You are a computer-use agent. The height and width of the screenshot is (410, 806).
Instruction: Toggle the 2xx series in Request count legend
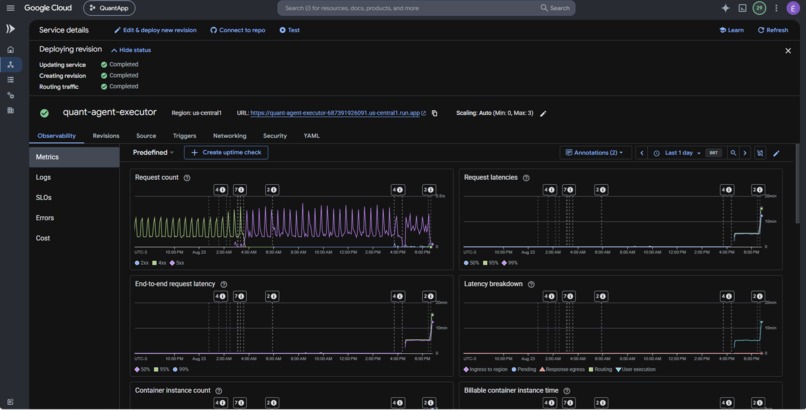point(141,263)
